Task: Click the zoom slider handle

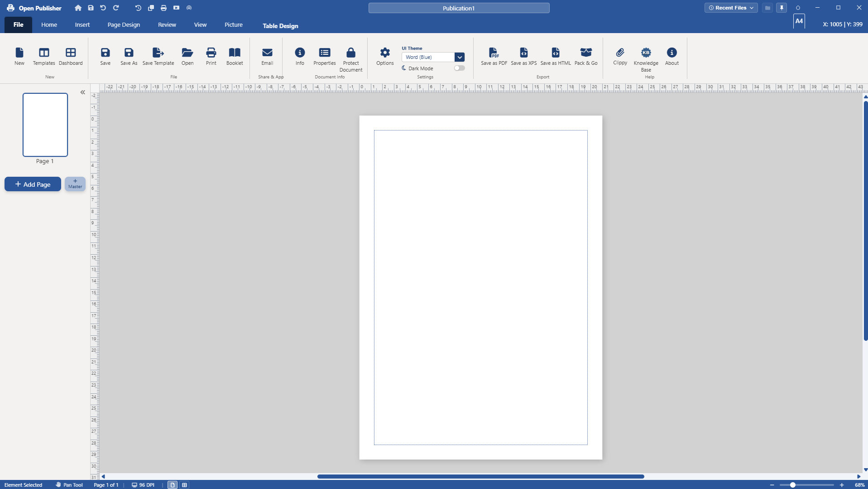Action: pos(793,485)
